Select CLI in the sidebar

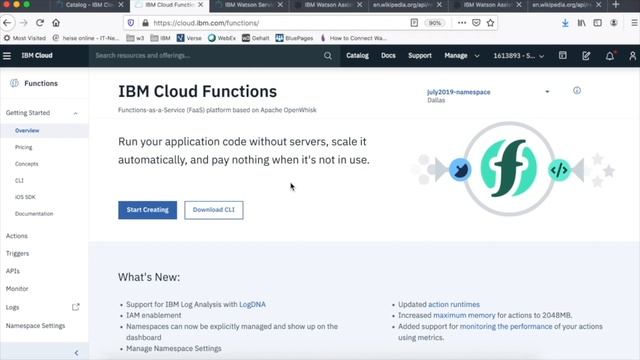click(19, 180)
